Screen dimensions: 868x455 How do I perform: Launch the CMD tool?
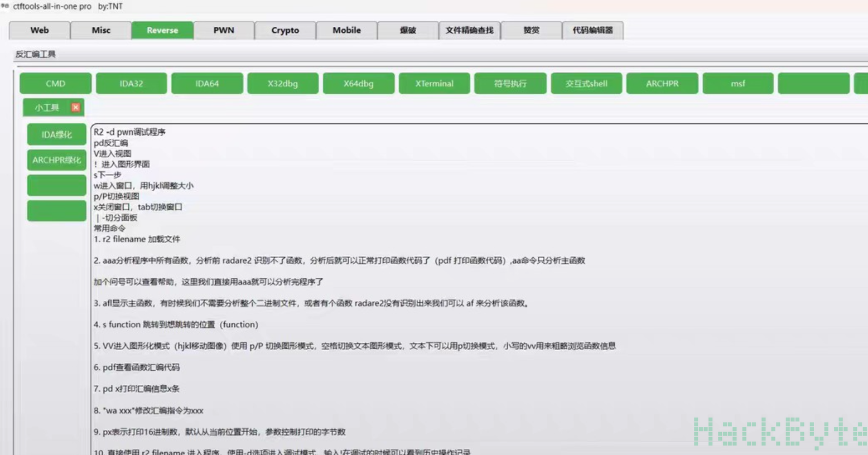tap(55, 83)
